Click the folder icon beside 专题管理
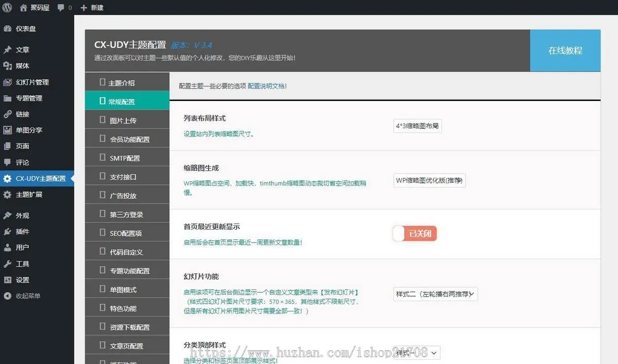 tap(7, 98)
